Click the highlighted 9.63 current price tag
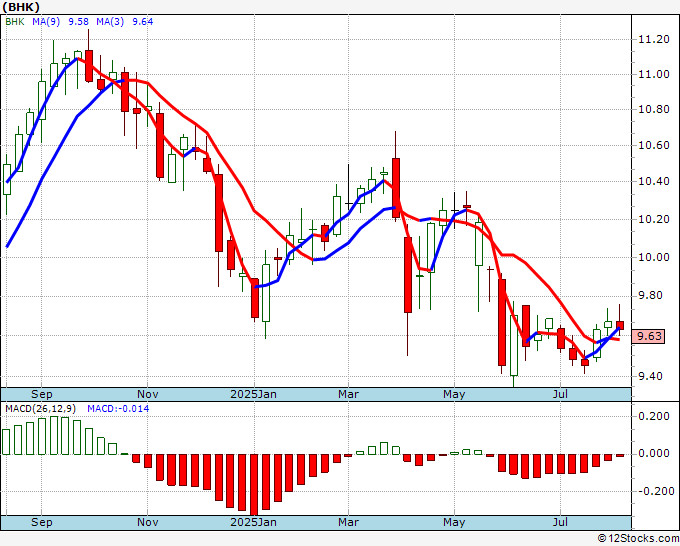This screenshot has height=546, width=680. pyautogui.click(x=648, y=336)
